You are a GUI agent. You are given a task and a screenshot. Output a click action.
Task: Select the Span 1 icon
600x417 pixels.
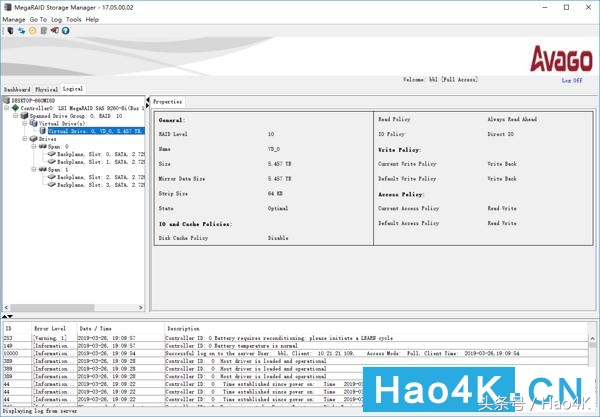(x=42, y=169)
